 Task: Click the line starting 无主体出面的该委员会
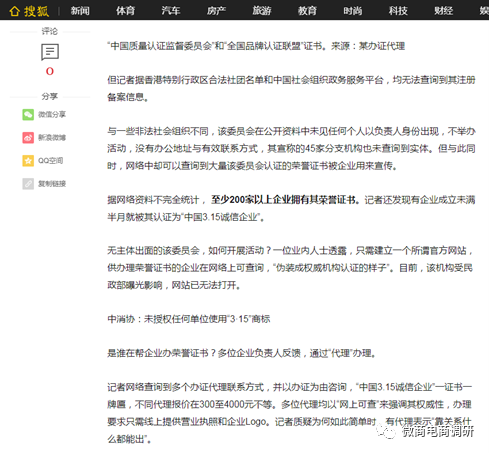pos(290,250)
